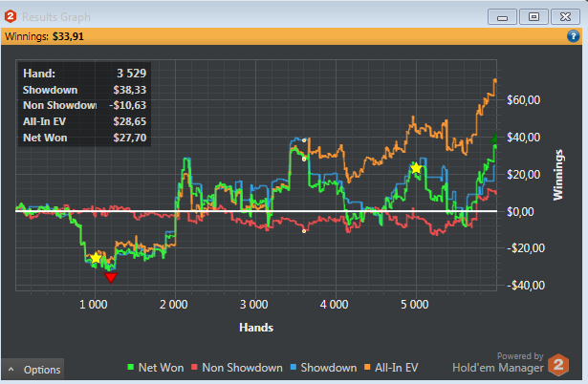Click the yellow star near hand 5 000

pyautogui.click(x=416, y=168)
